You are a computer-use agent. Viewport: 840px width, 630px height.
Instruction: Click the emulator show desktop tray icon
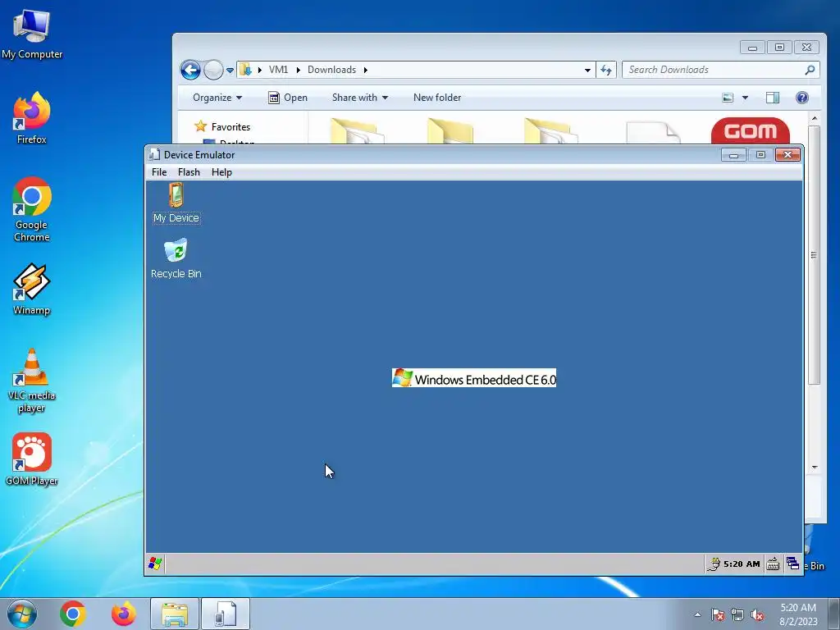point(792,564)
